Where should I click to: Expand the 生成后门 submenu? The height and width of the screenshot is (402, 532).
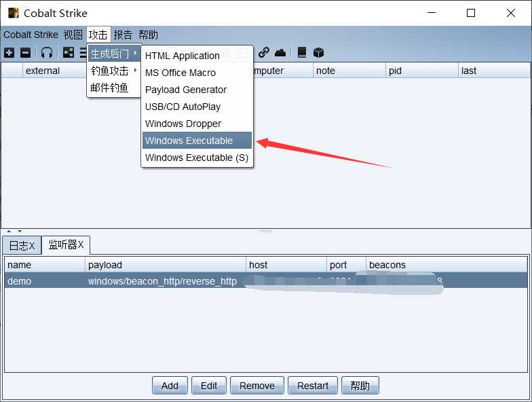pyautogui.click(x=114, y=54)
